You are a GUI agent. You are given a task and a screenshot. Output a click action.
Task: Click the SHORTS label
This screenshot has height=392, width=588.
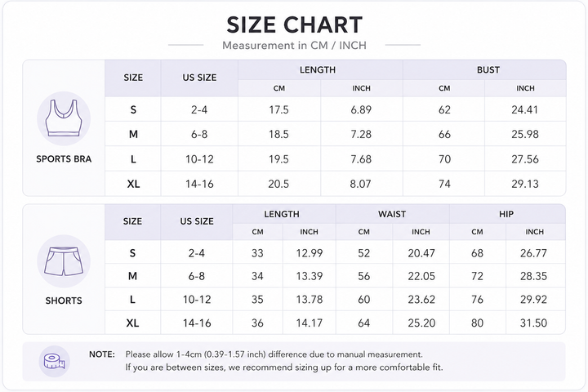point(64,301)
